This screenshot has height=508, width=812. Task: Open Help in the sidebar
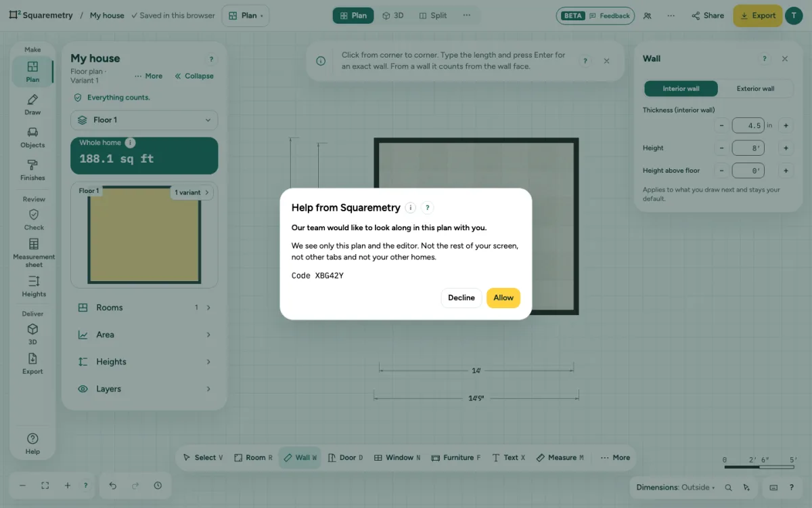coord(32,444)
